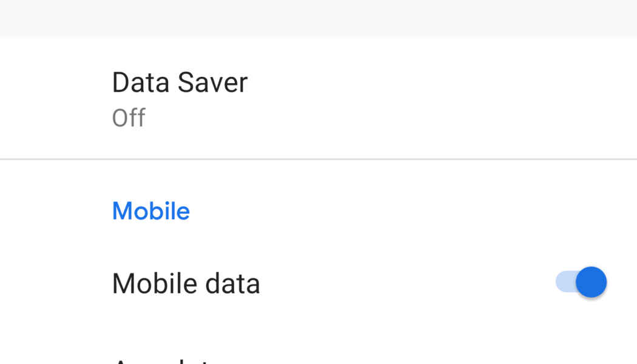Tap the "Mobile data" text label
This screenshot has height=364, width=637.
pyautogui.click(x=186, y=283)
